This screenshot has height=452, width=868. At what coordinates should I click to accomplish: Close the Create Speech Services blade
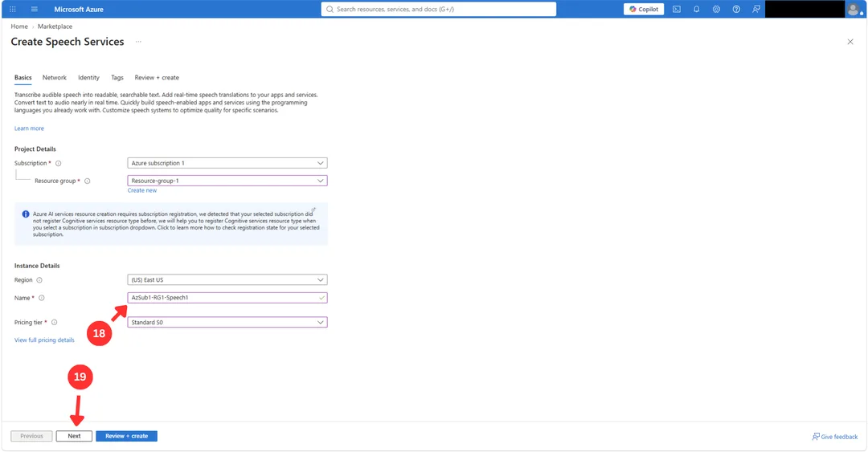pyautogui.click(x=850, y=42)
